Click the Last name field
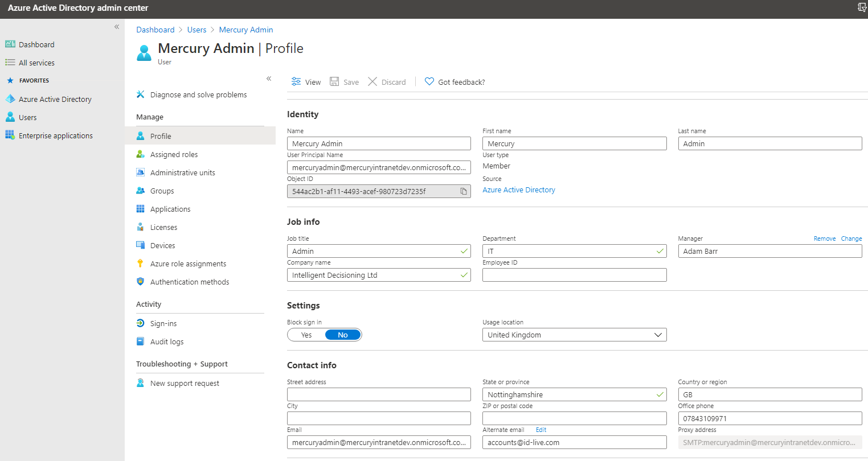 (770, 143)
